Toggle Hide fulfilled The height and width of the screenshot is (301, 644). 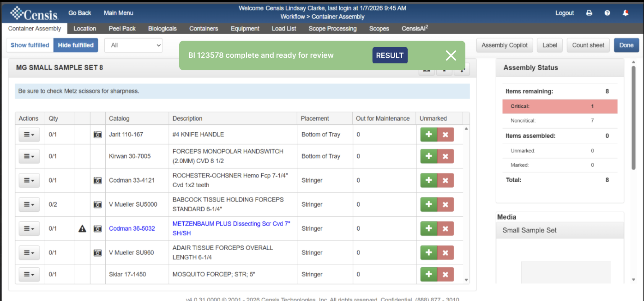click(x=76, y=45)
